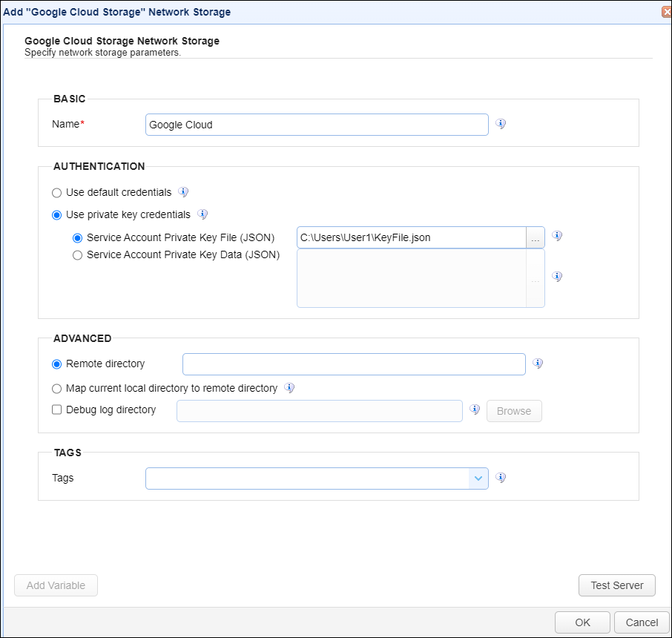Select Use default credentials option
The image size is (672, 638).
[x=56, y=193]
